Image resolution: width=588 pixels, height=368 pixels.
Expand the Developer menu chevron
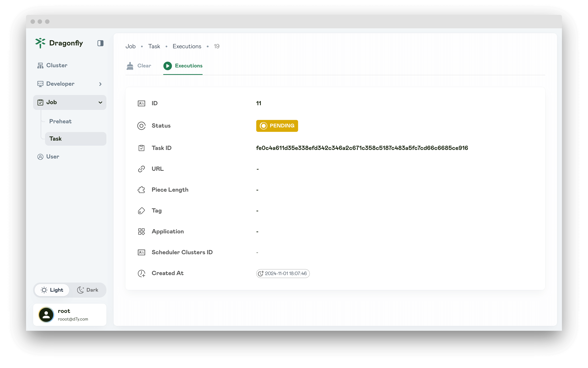100,84
